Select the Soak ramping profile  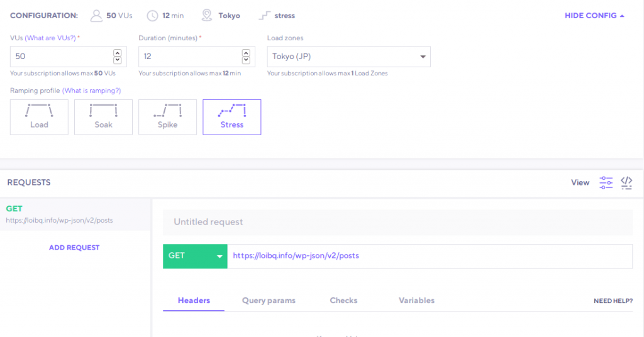(104, 117)
